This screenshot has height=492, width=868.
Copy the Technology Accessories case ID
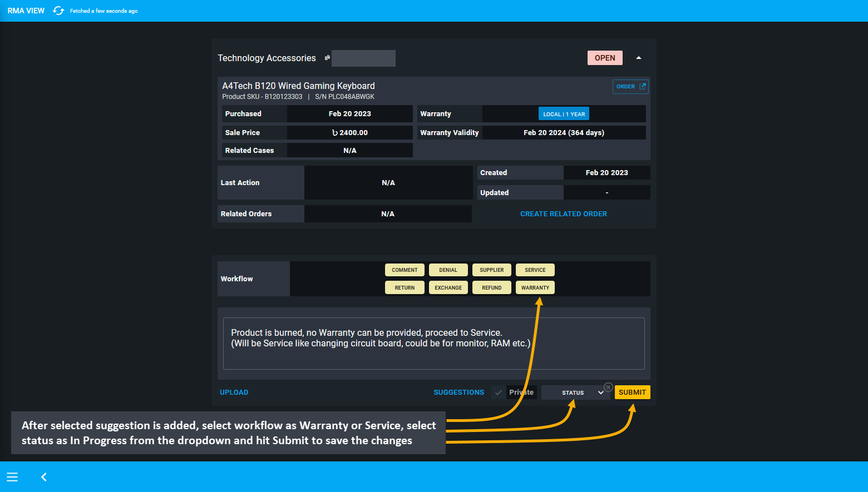(x=327, y=58)
